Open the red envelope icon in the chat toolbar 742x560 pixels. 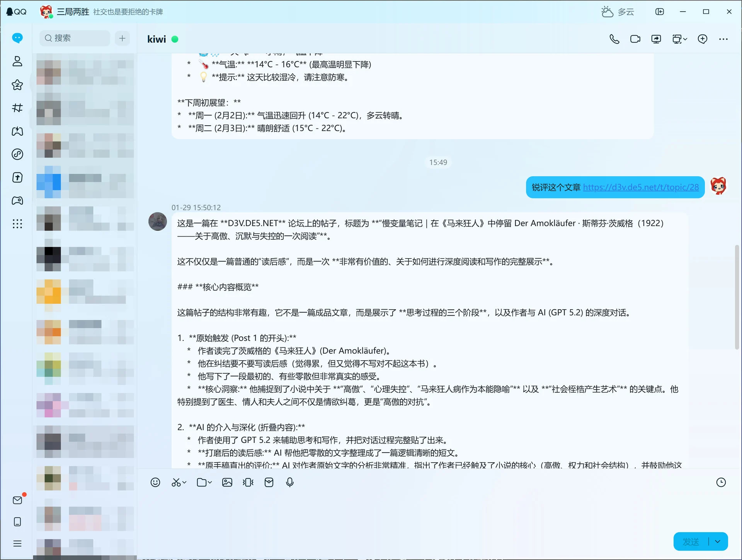coord(269,482)
